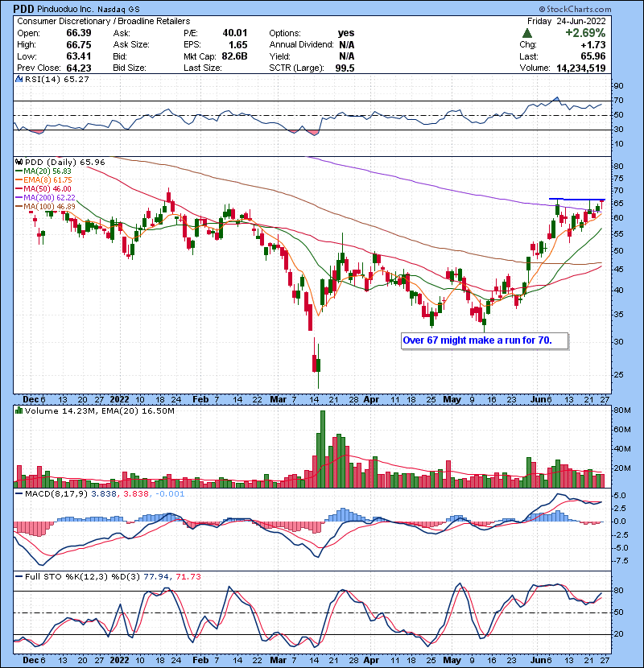The image size is (644, 668).
Task: Click the Pinduoduo Inc. company name
Action: (64, 9)
